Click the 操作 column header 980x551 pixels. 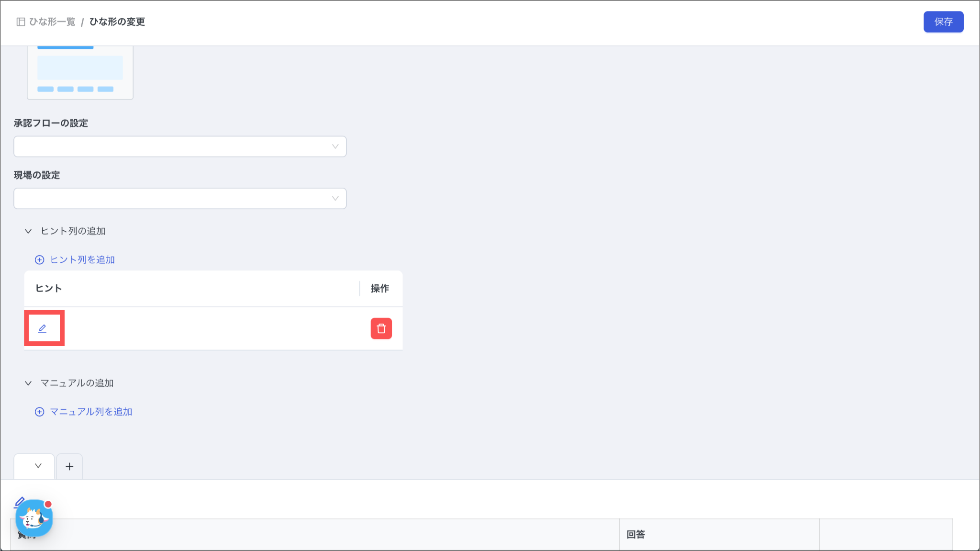379,288
